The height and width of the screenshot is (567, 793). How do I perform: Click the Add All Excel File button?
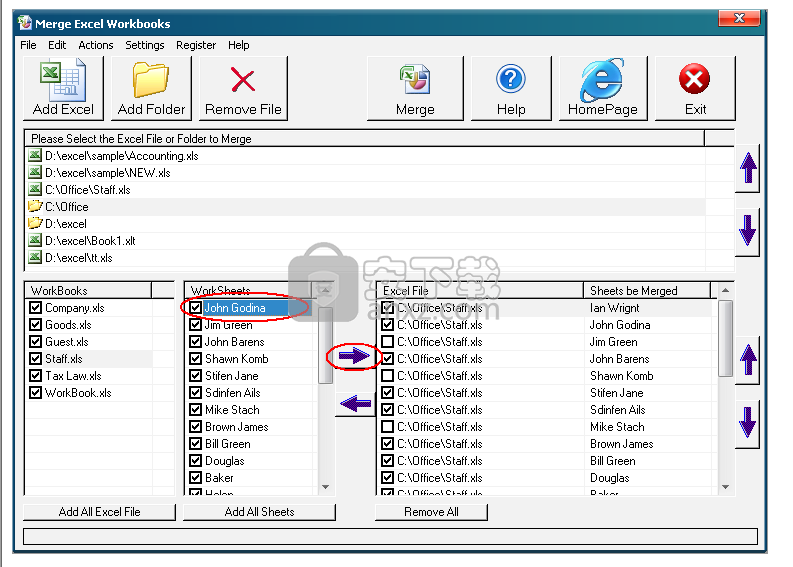100,512
